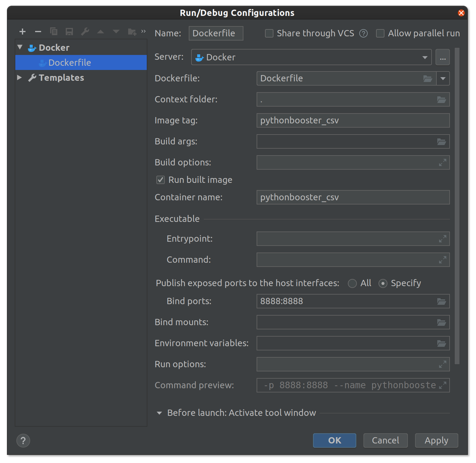Show more toolbar actions chevron
The image size is (476, 463).
coord(143,31)
